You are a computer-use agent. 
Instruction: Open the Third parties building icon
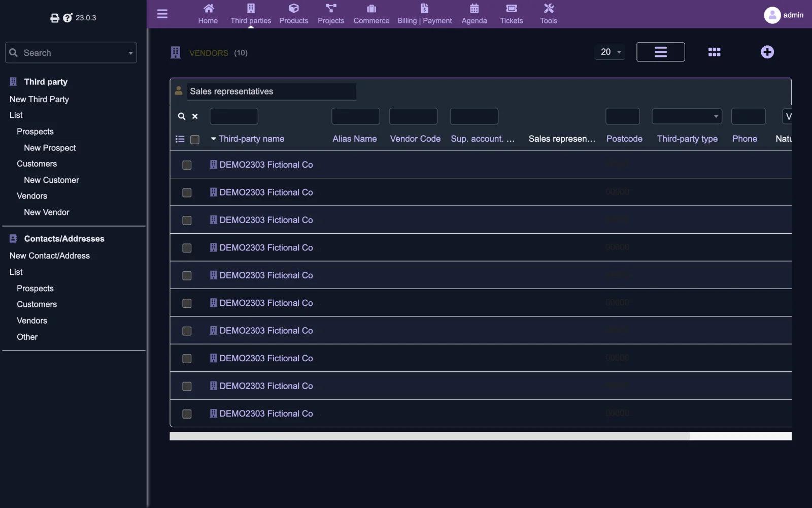click(251, 8)
